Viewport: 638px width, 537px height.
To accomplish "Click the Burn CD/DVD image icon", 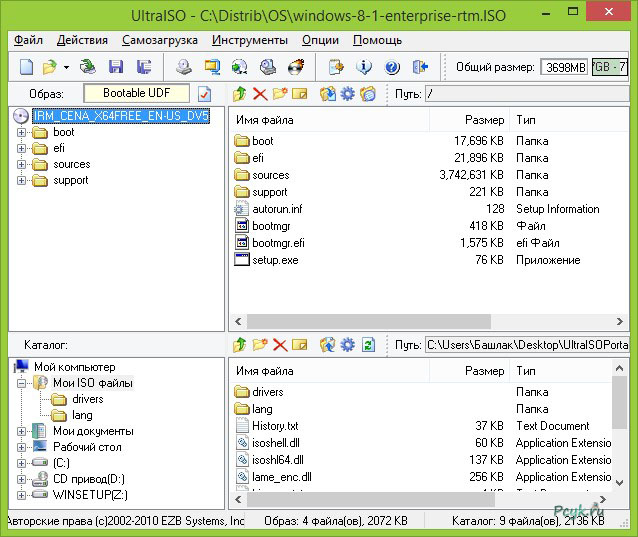I will (x=297, y=68).
